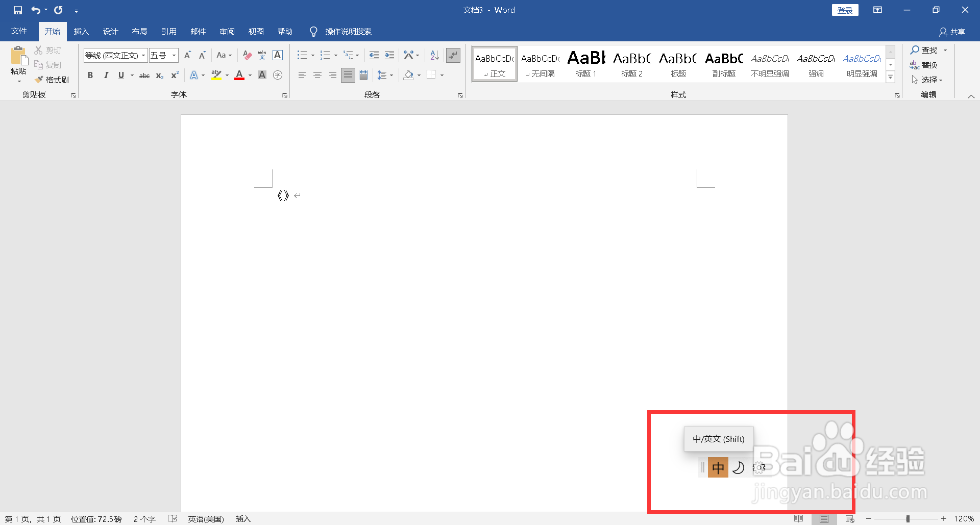This screenshot has height=525, width=980.
Task: Decrease font size with the shrink icon
Action: pos(202,55)
